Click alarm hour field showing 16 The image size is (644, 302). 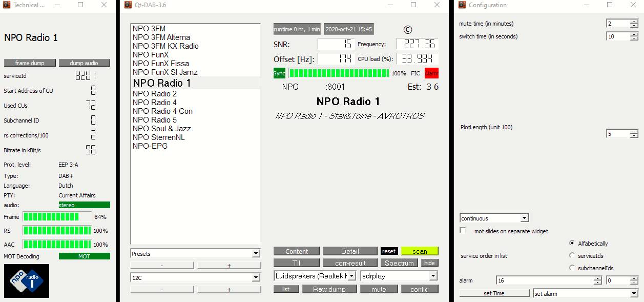[549, 280]
